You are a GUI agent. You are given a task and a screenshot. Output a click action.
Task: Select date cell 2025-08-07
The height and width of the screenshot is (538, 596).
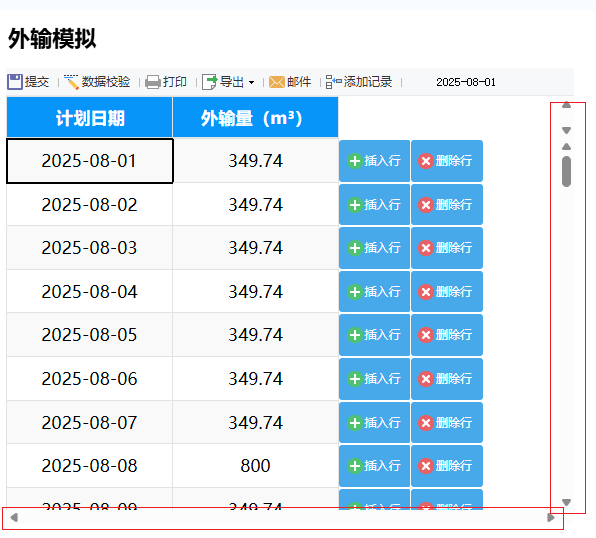pos(90,422)
